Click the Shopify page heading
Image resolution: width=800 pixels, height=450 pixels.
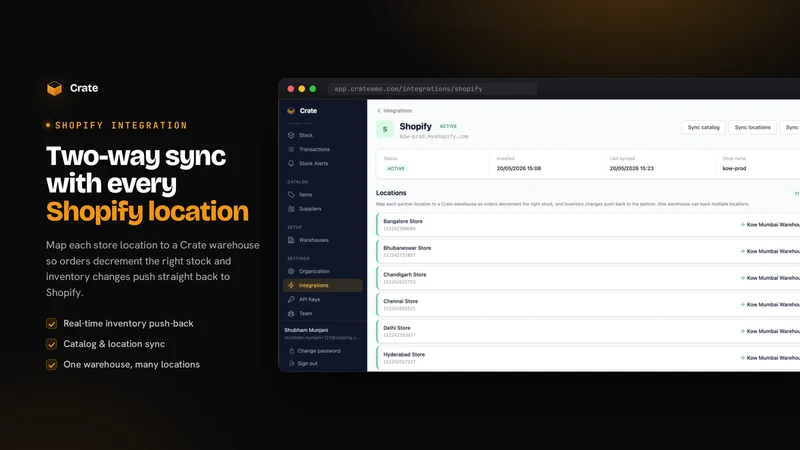[415, 126]
